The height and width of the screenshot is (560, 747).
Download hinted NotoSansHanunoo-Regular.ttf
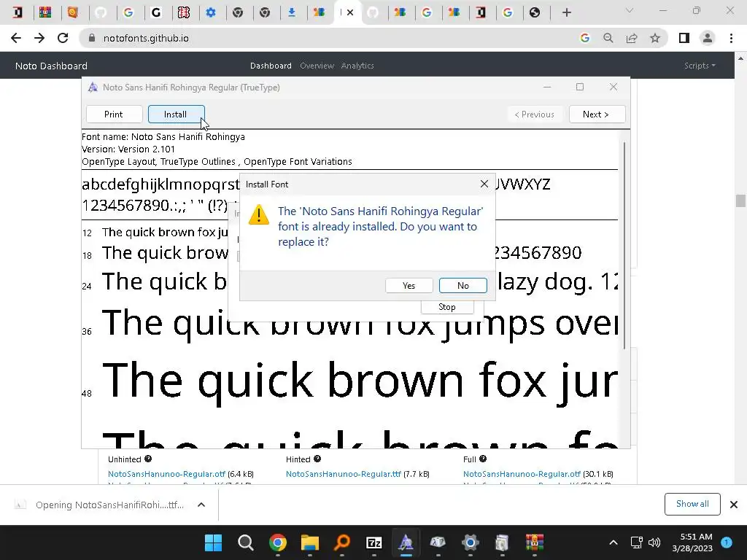click(344, 474)
